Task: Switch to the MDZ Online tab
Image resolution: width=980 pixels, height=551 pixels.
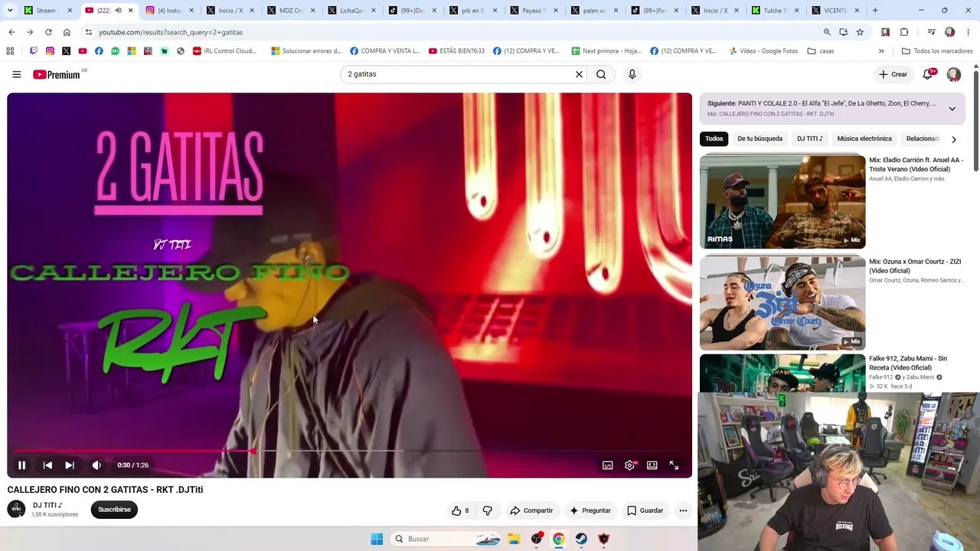Action: click(292, 11)
